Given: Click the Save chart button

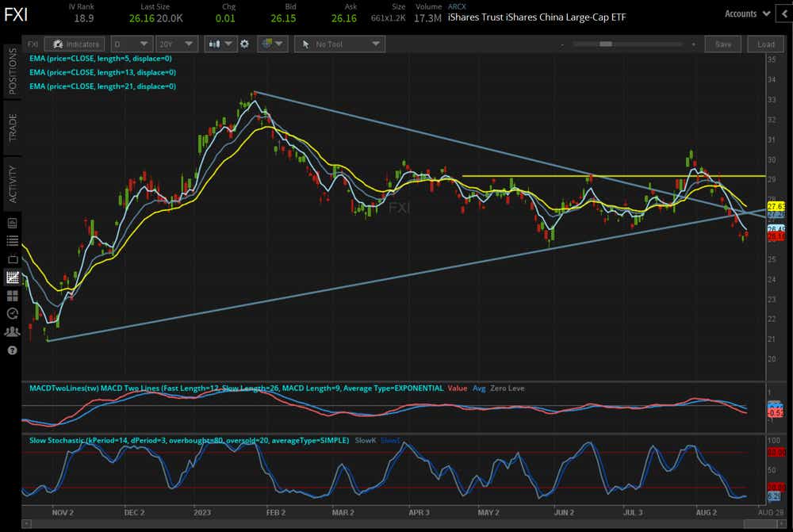Looking at the screenshot, I should [x=722, y=44].
